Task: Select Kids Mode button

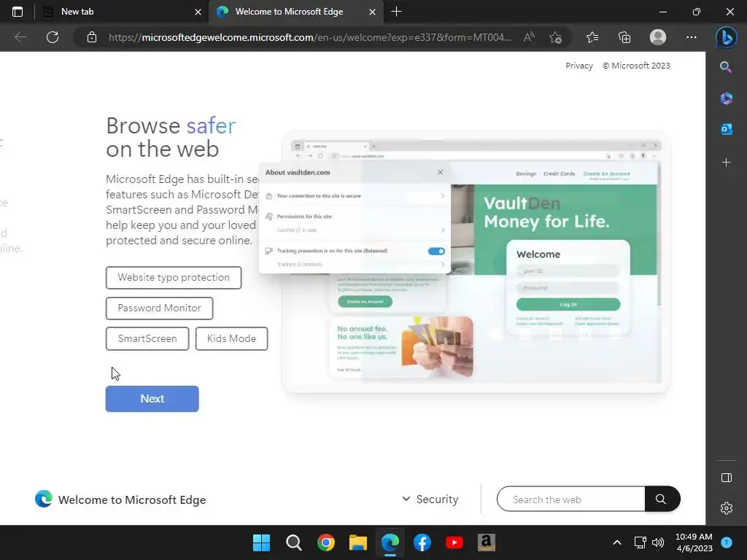Action: point(231,338)
